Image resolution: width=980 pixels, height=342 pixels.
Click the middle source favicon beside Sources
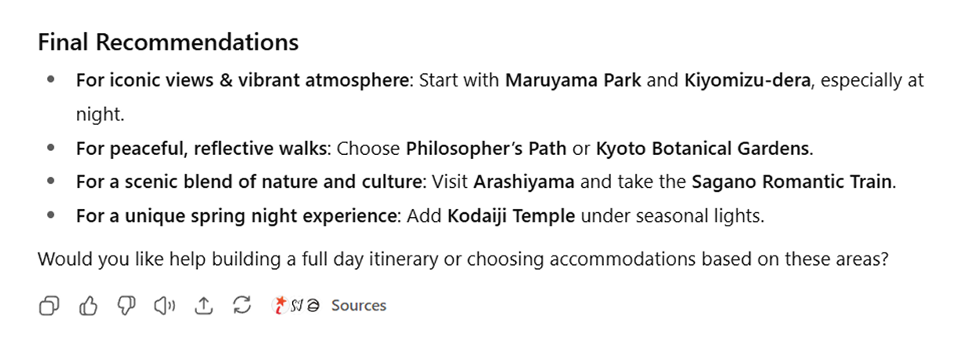tap(296, 306)
